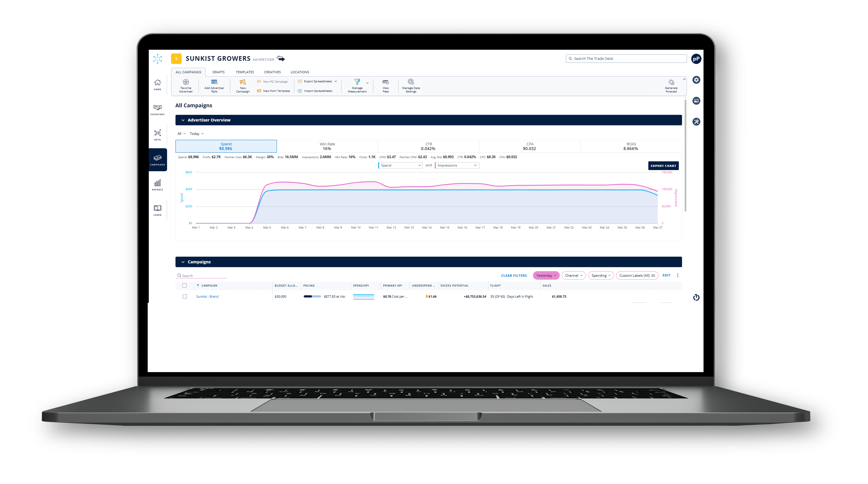The height and width of the screenshot is (484, 868).
Task: Select the Spend metric tile
Action: 226,146
